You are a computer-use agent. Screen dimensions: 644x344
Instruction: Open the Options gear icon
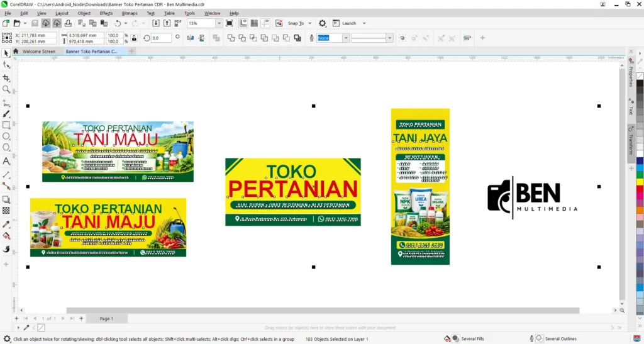tap(323, 23)
